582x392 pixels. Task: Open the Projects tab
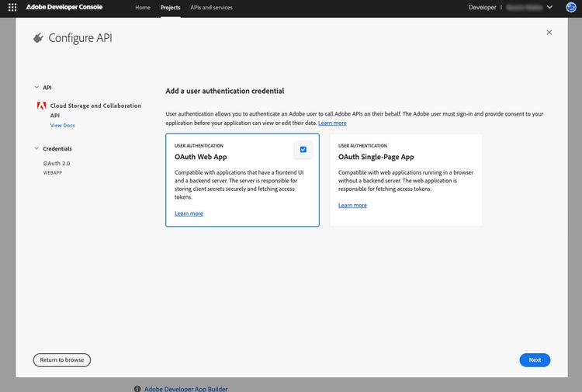[x=171, y=8]
